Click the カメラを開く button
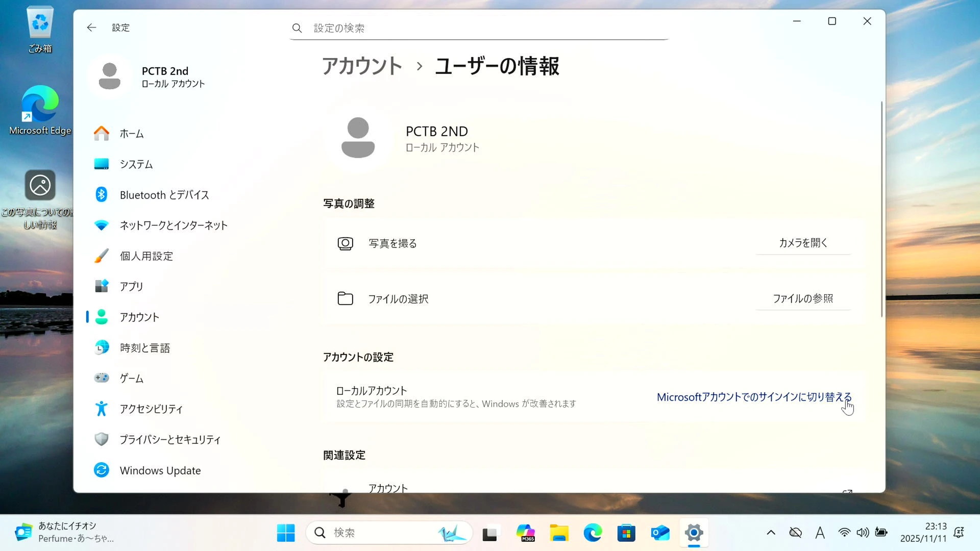The image size is (980, 551). pyautogui.click(x=802, y=243)
